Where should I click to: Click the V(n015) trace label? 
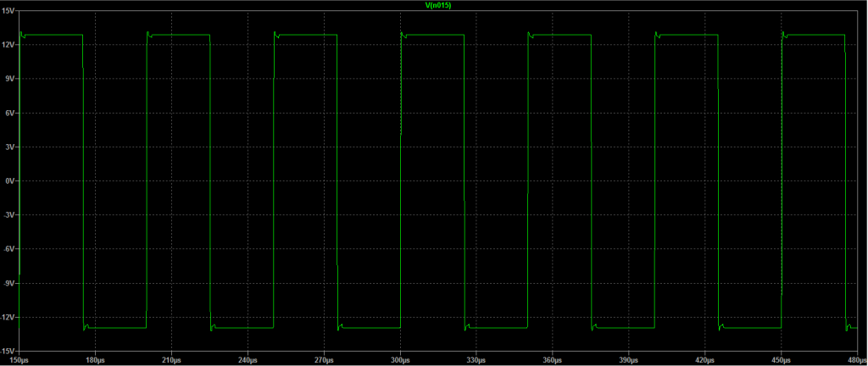tap(437, 5)
